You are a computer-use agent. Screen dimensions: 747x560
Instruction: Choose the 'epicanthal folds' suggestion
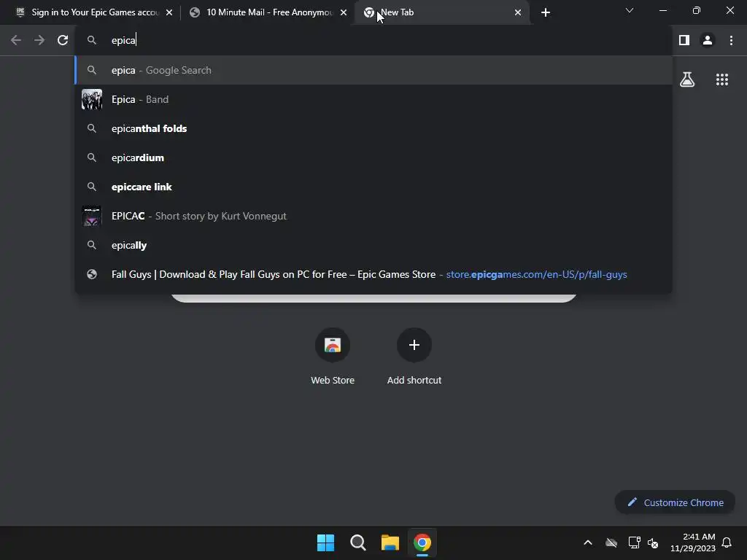pos(373,128)
